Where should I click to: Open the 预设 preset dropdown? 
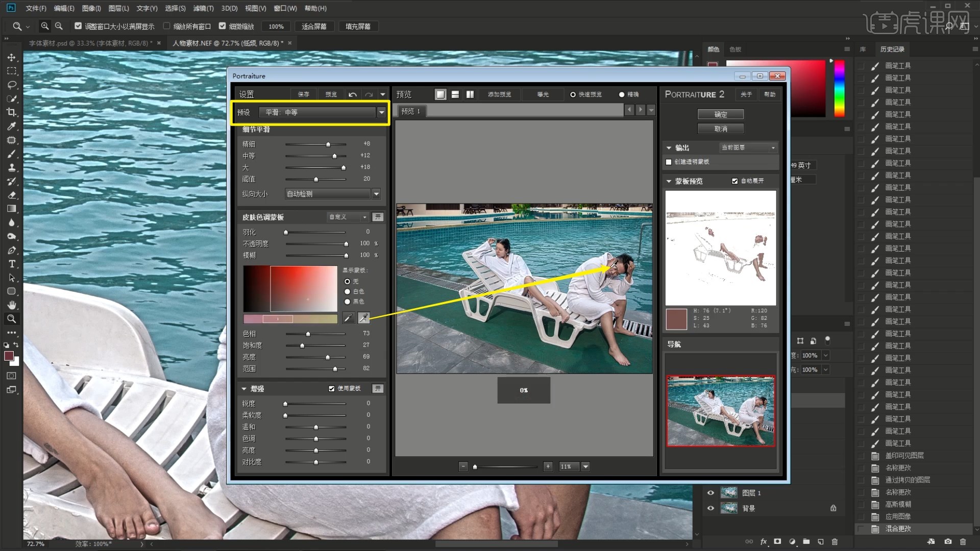(x=381, y=112)
